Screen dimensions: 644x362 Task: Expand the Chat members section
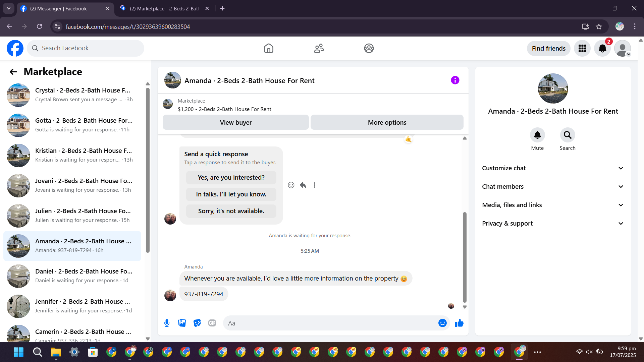[x=553, y=187]
